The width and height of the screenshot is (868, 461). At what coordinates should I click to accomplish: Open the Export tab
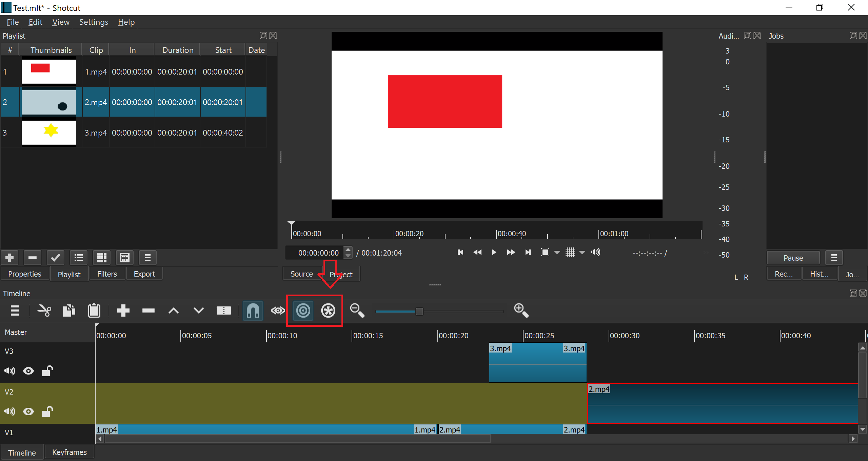click(x=144, y=274)
